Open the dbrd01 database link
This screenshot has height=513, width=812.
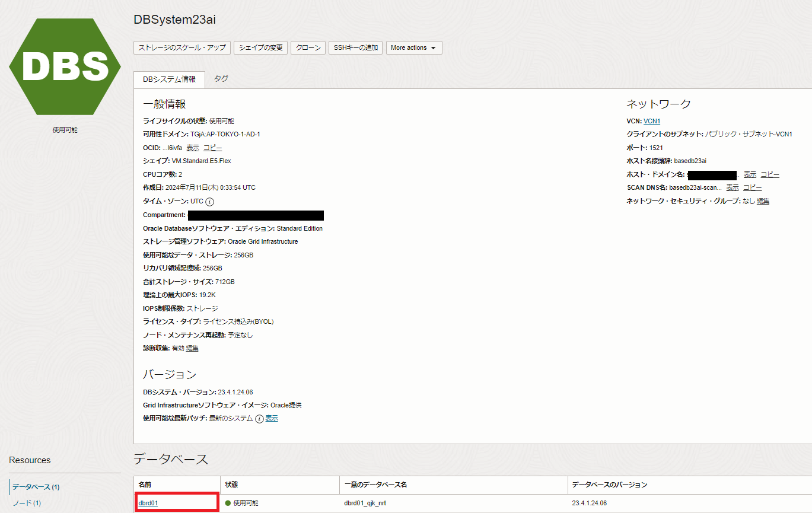coord(148,503)
